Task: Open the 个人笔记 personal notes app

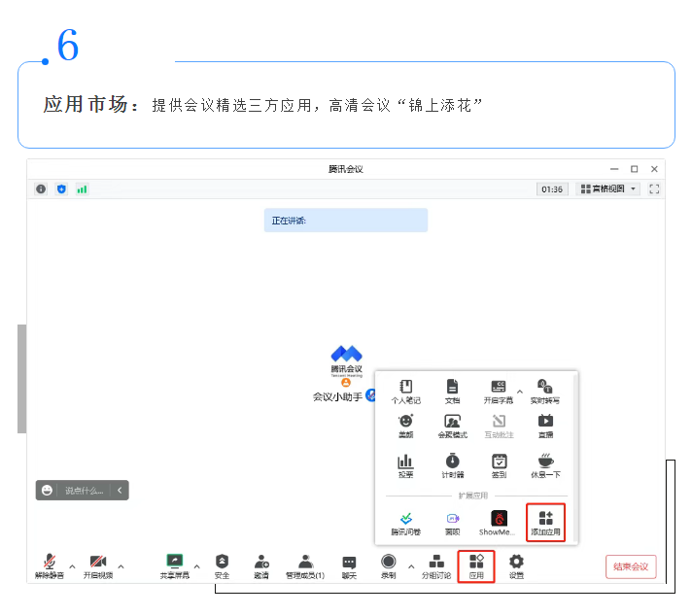Action: tap(405, 391)
